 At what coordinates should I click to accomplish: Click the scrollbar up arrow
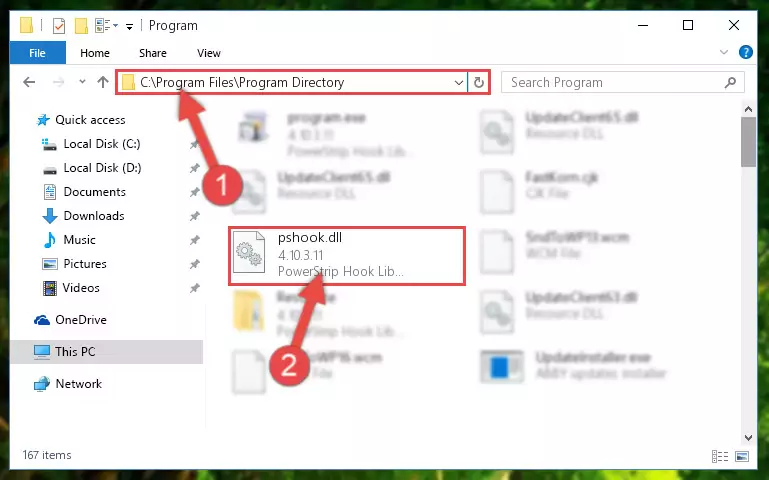[748, 109]
